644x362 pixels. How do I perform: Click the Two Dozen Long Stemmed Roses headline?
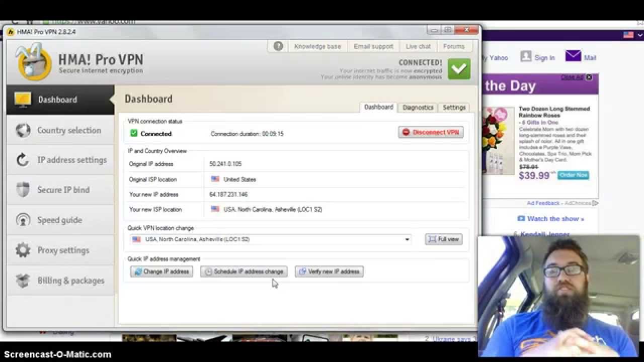(554, 112)
